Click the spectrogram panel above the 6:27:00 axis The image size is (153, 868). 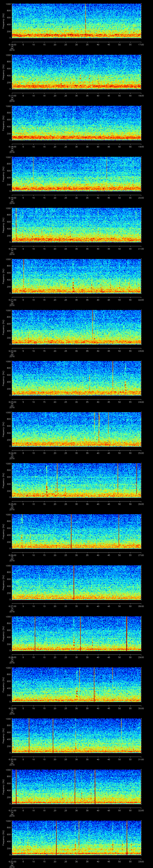(77, 582)
